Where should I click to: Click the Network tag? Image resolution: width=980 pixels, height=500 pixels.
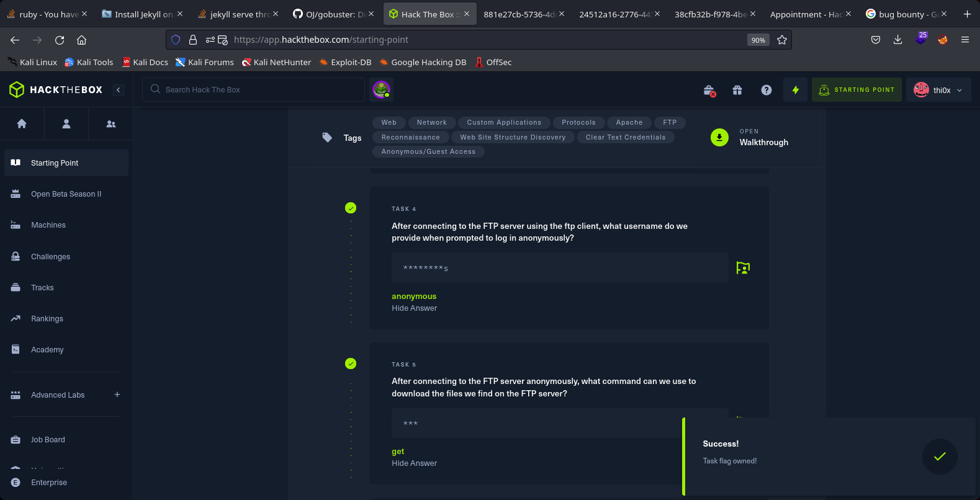(432, 123)
